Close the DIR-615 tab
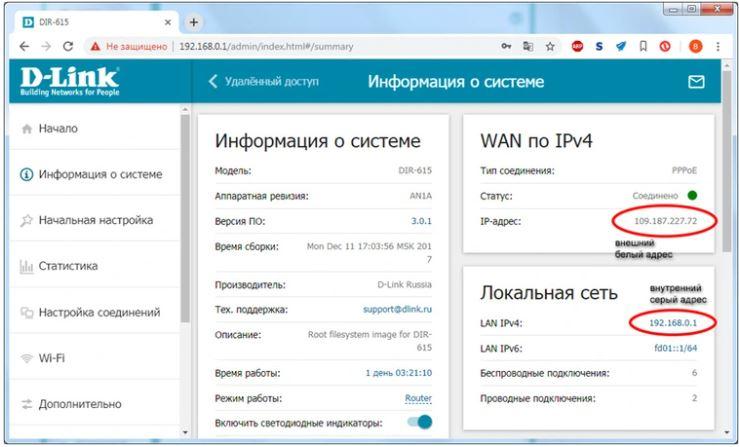This screenshot has width=739, height=447. pos(168,22)
